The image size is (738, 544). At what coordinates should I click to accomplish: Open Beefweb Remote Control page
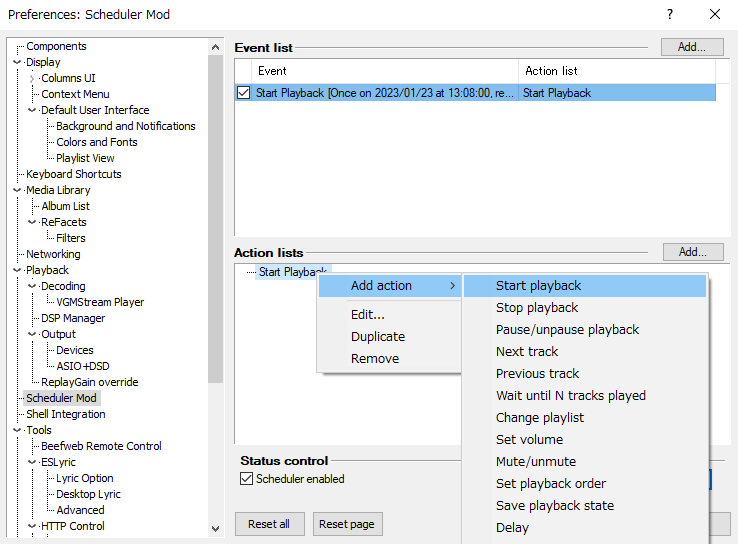(x=101, y=446)
